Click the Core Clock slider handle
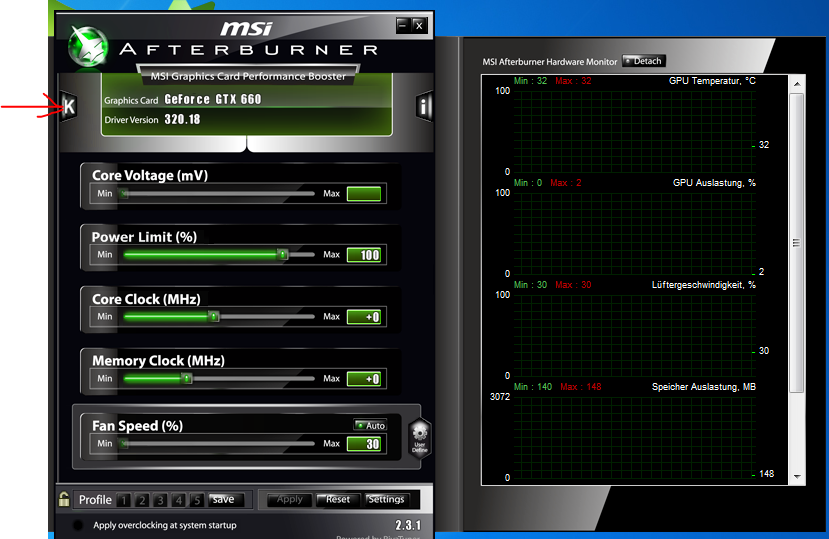The image size is (829, 539). [214, 316]
